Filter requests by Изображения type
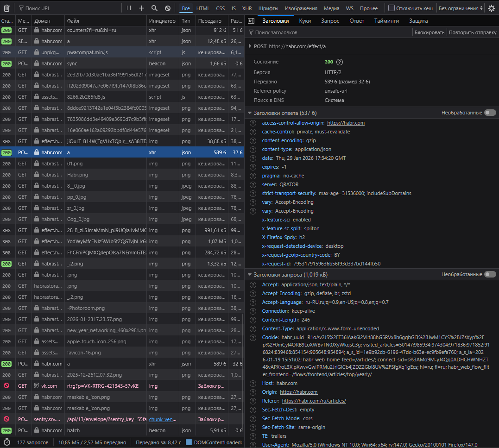 click(x=301, y=8)
